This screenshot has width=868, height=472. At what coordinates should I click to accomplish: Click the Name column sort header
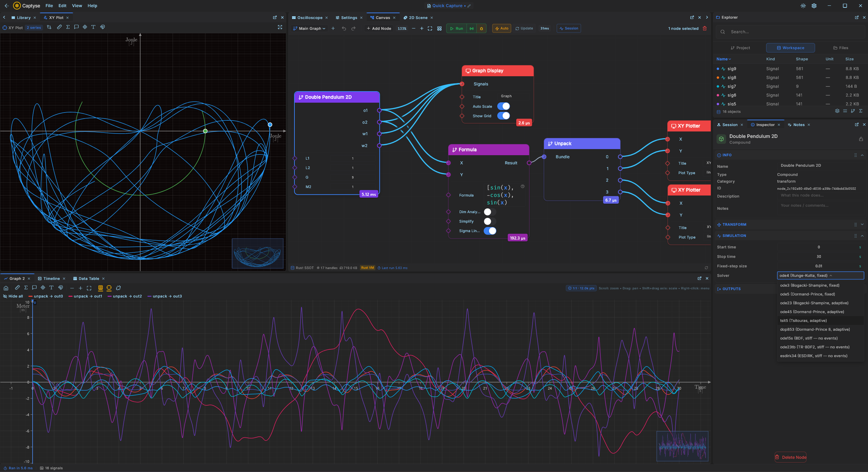click(724, 59)
